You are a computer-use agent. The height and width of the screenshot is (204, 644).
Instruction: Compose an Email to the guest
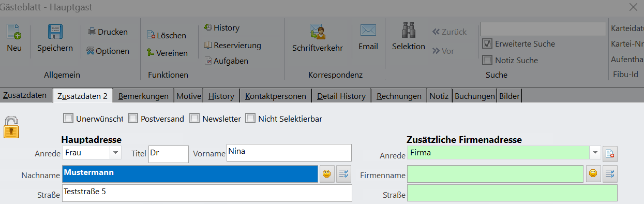click(x=368, y=38)
